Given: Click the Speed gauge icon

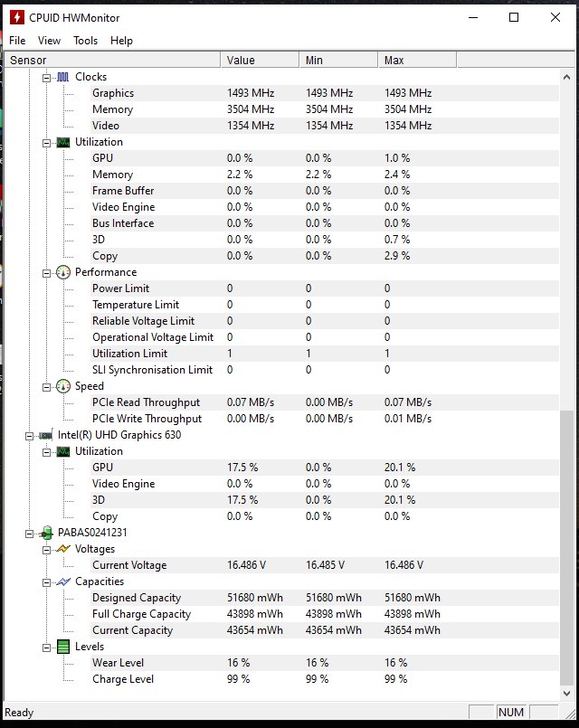Looking at the screenshot, I should point(63,386).
